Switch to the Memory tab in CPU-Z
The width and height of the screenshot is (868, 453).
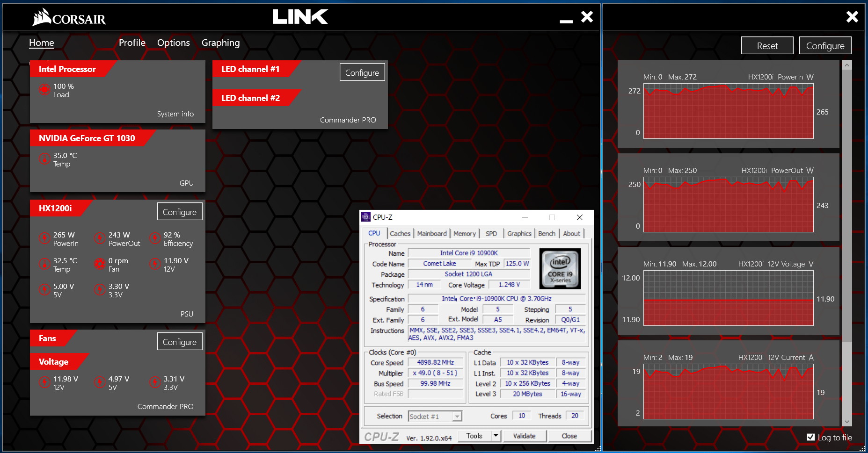click(464, 233)
